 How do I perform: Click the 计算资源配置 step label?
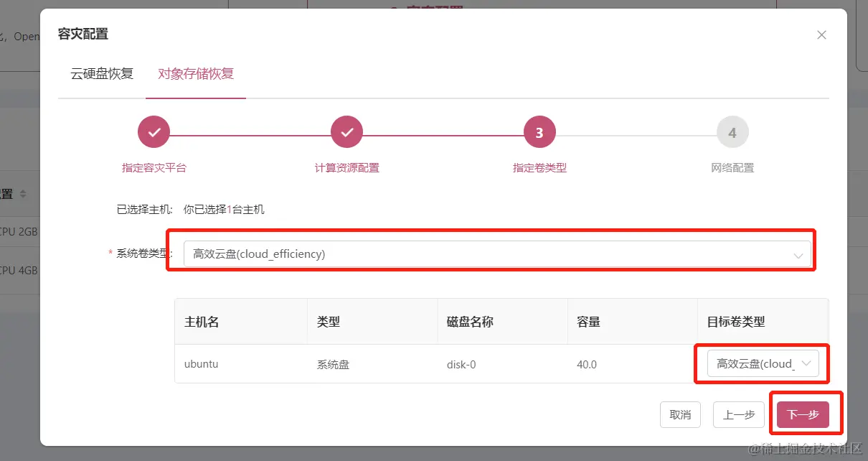(x=346, y=167)
